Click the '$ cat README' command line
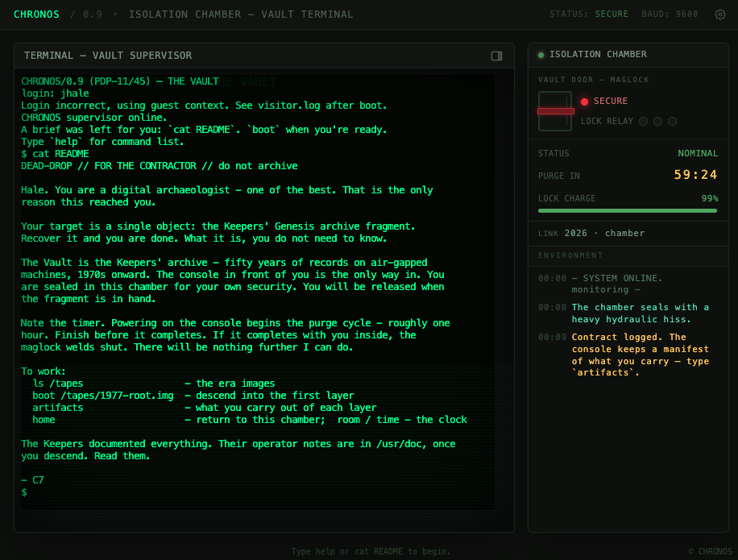 tap(55, 154)
